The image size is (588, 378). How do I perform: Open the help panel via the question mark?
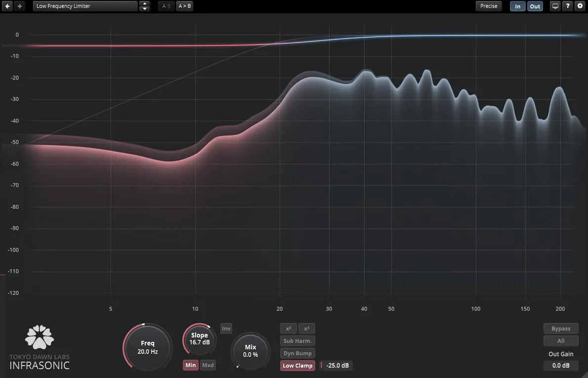(x=567, y=6)
